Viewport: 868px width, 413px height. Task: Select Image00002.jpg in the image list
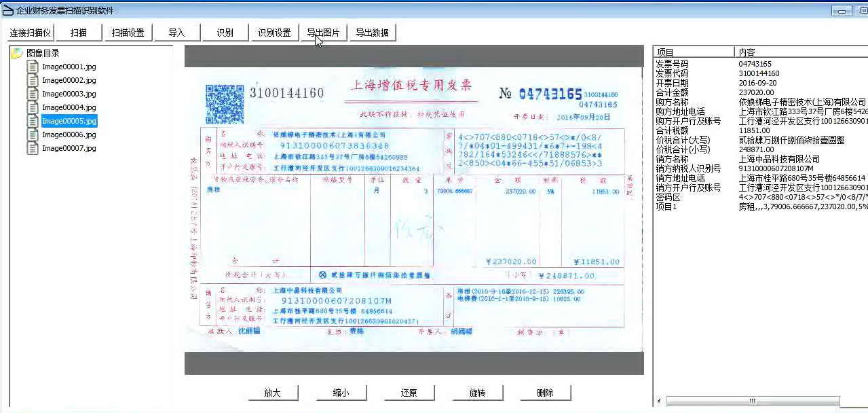(x=69, y=80)
